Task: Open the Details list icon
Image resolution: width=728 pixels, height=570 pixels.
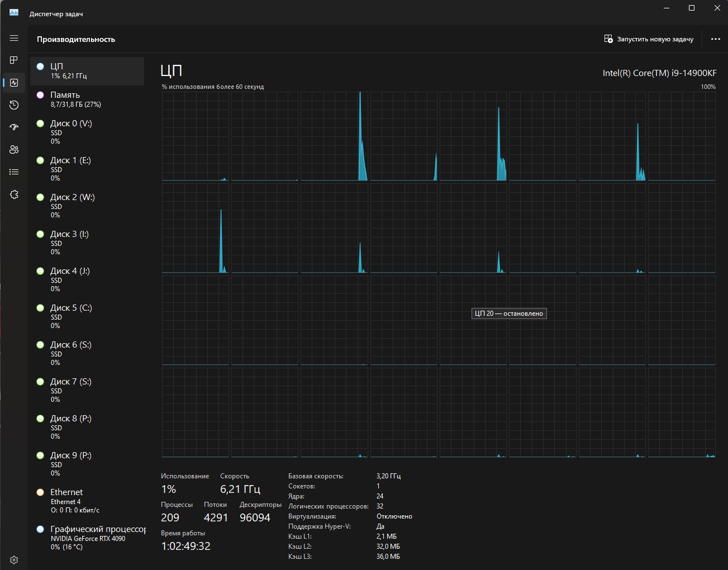Action: (x=14, y=172)
